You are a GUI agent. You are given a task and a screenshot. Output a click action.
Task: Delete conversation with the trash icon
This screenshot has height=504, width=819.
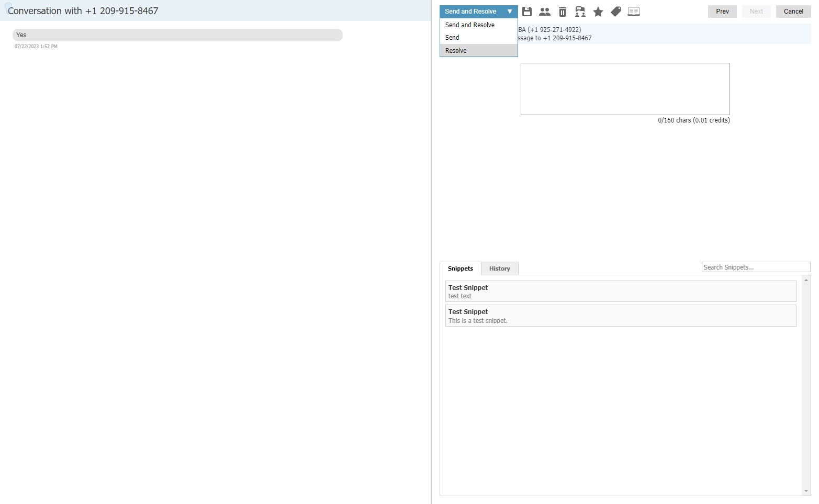pyautogui.click(x=563, y=12)
